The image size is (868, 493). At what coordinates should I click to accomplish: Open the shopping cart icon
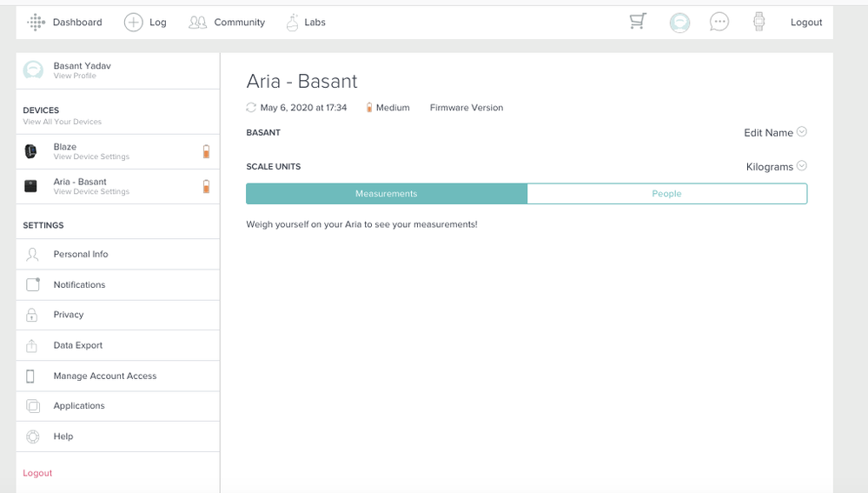pos(638,22)
